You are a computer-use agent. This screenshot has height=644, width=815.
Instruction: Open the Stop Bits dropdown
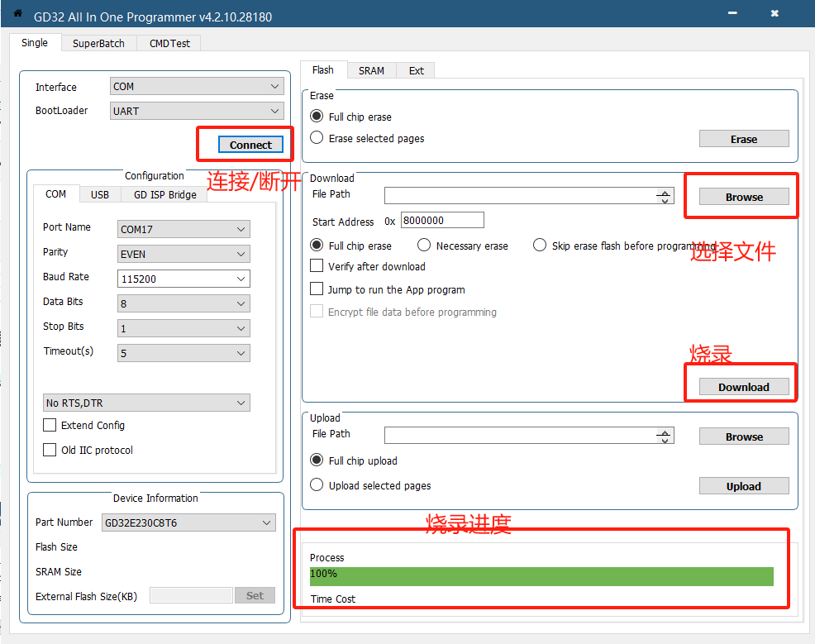click(183, 328)
